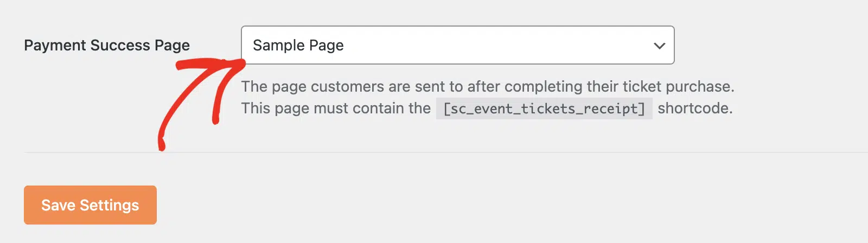Click the Save Settings button
Image resolution: width=868 pixels, height=243 pixels.
(90, 205)
